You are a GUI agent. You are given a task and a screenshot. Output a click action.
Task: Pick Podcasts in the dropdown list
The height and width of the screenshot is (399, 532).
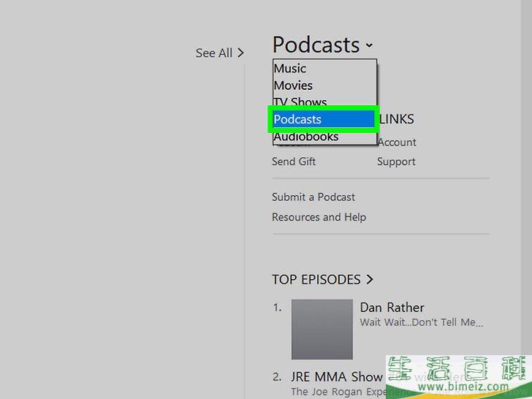click(324, 119)
